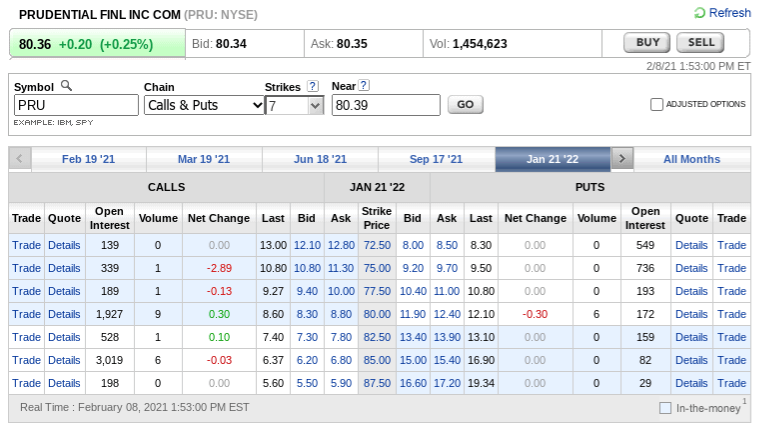The image size is (757, 426).
Task: Click put ask 13.90 link
Action: pyautogui.click(x=447, y=337)
